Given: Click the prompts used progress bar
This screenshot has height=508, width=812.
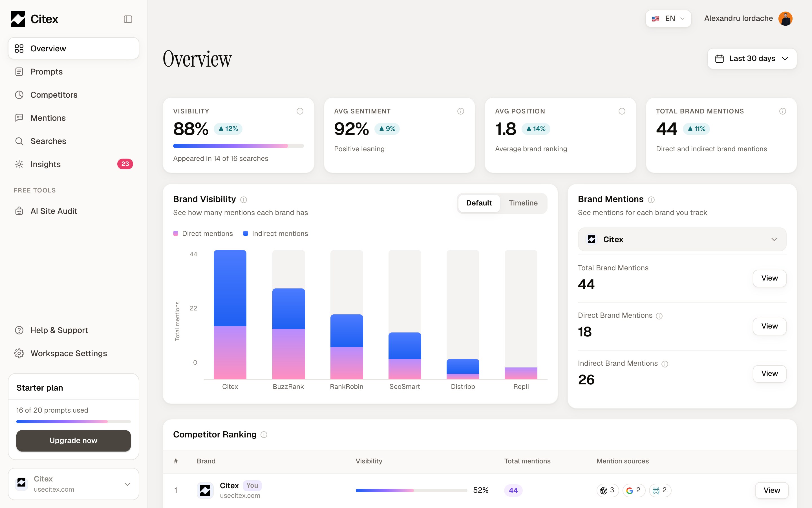Looking at the screenshot, I should [x=74, y=422].
